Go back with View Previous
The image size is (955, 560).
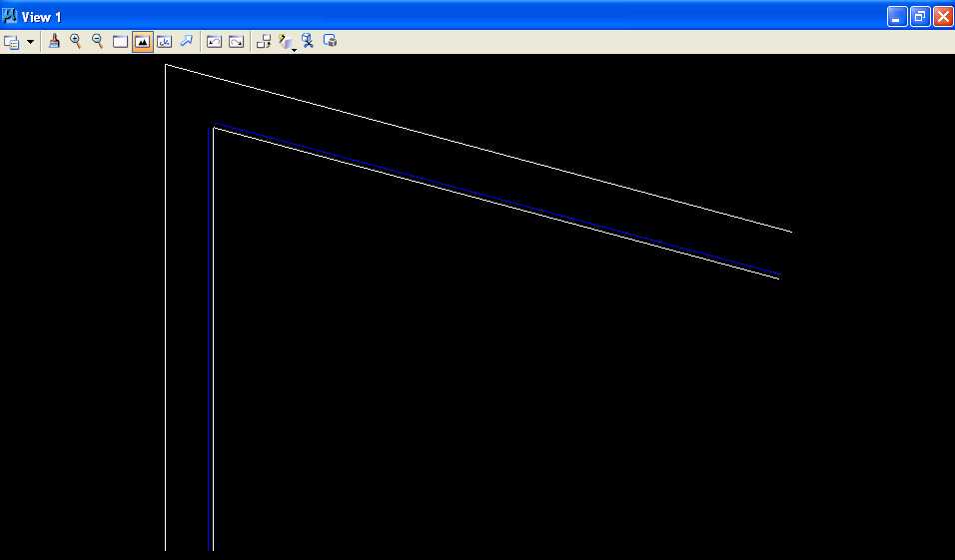tap(213, 42)
